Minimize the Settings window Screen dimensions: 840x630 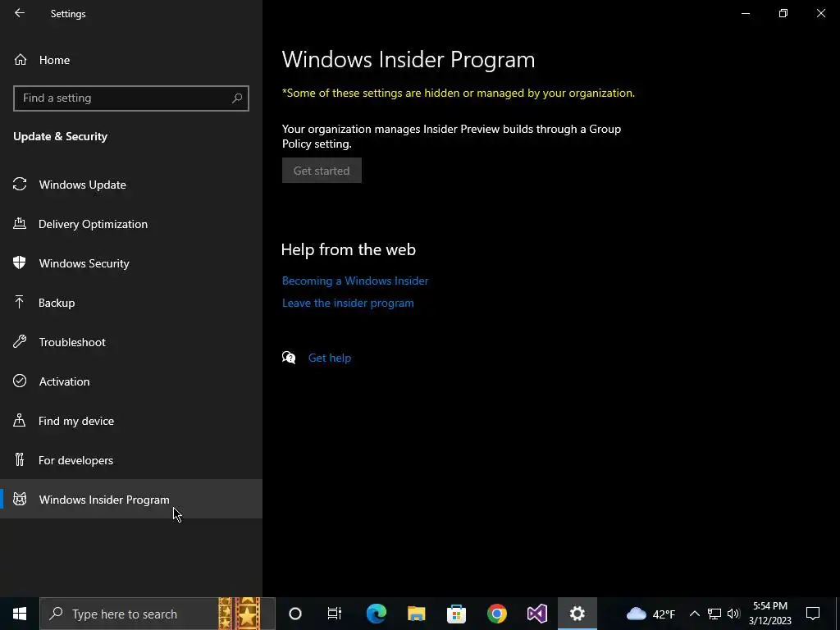tap(746, 13)
